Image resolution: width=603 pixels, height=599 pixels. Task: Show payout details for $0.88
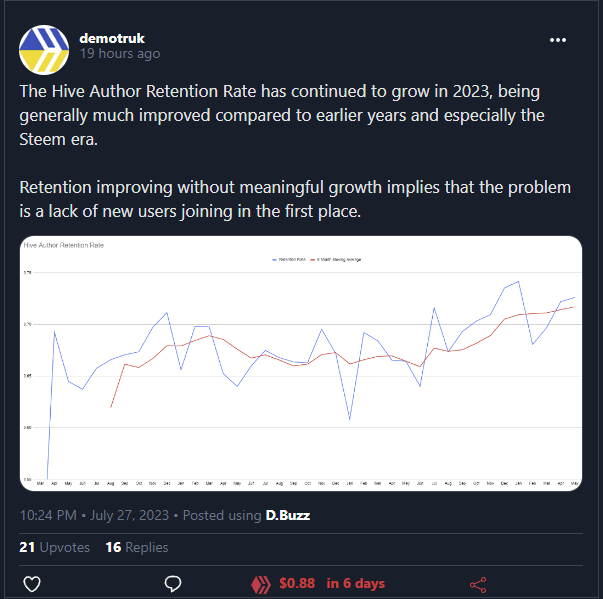pos(297,583)
